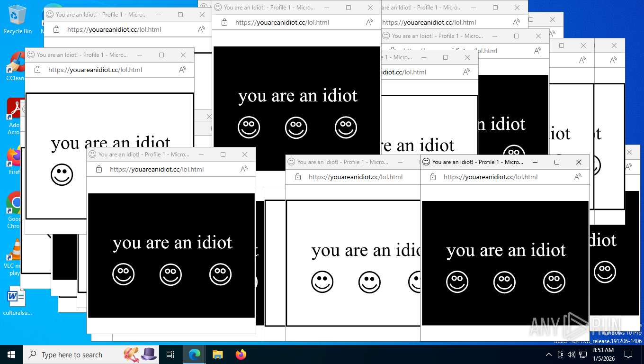Screen dimensions: 644x364
Task: Click URL in the window beside Recycle Bin
Action: click(114, 29)
